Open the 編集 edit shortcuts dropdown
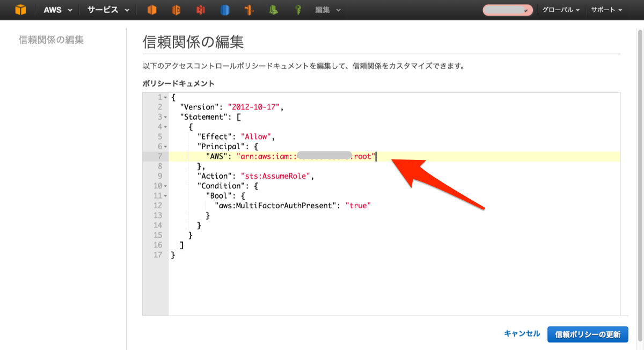The image size is (644, 350). pos(326,10)
